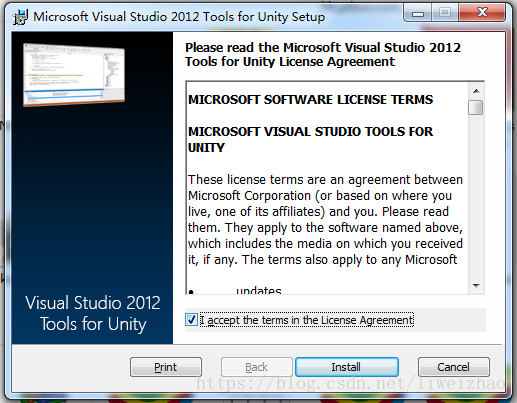This screenshot has height=403, width=517.
Task: Click the Print button
Action: point(166,367)
